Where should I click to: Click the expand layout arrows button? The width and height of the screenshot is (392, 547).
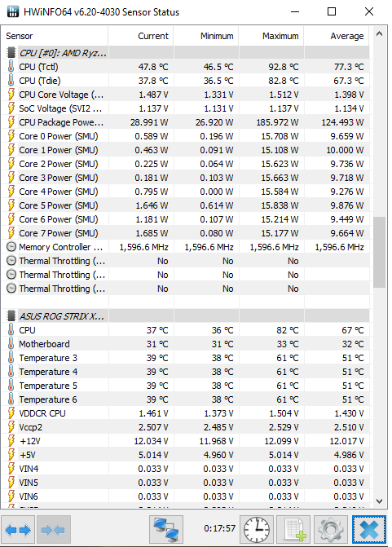pos(18,530)
